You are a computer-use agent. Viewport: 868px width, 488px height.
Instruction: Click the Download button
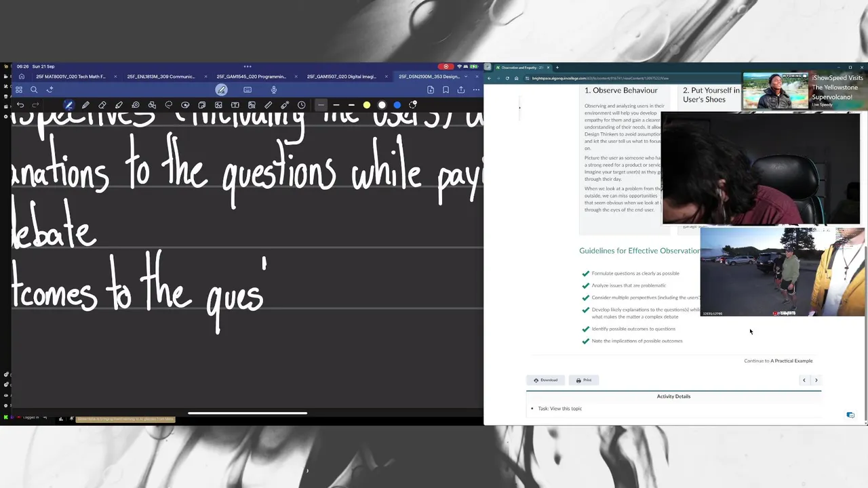[545, 380]
